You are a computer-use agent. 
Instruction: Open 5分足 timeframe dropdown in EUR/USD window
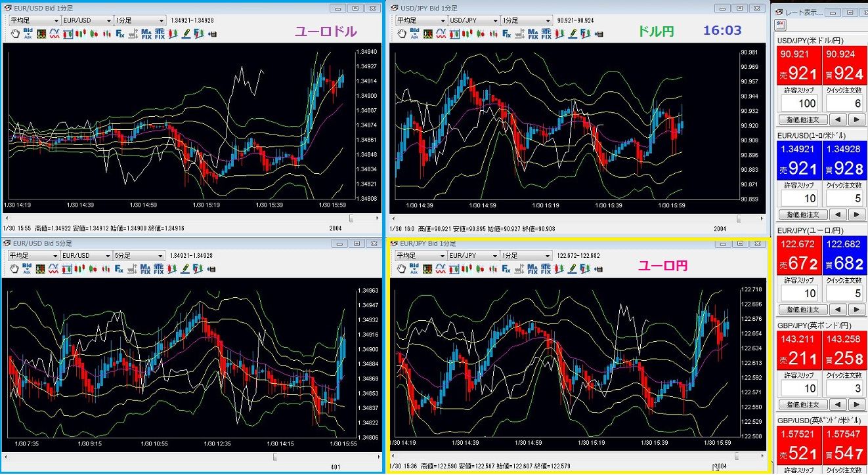(139, 255)
